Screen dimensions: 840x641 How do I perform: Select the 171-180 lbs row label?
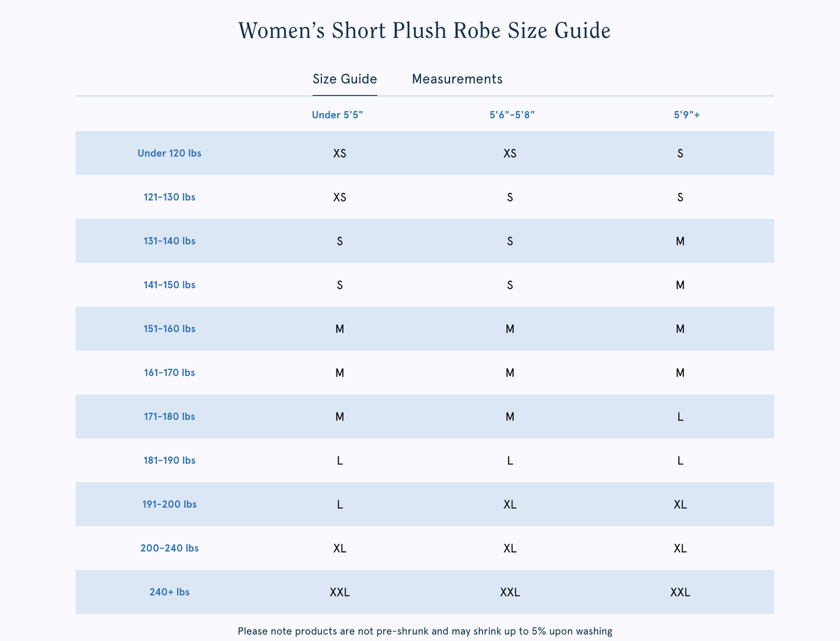click(169, 416)
